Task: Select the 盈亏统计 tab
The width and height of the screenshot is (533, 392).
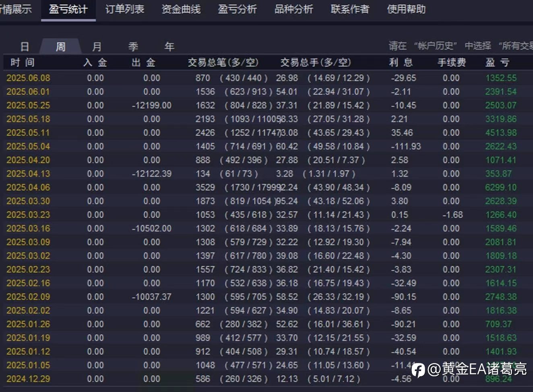Action: 68,9
